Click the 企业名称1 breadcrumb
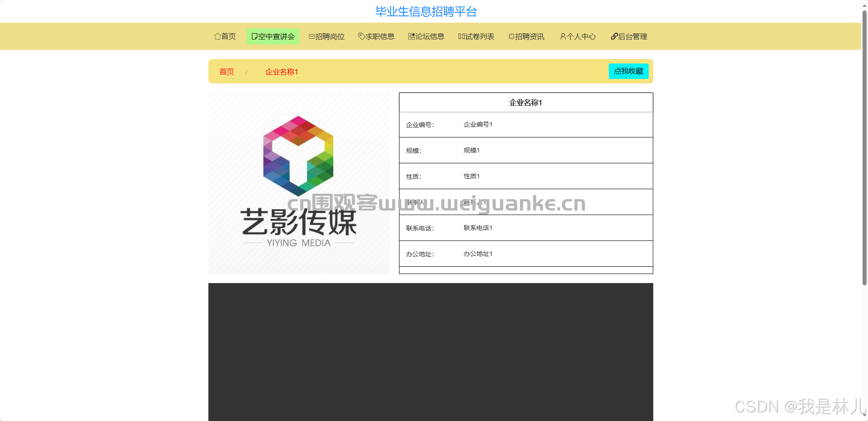 tap(281, 72)
